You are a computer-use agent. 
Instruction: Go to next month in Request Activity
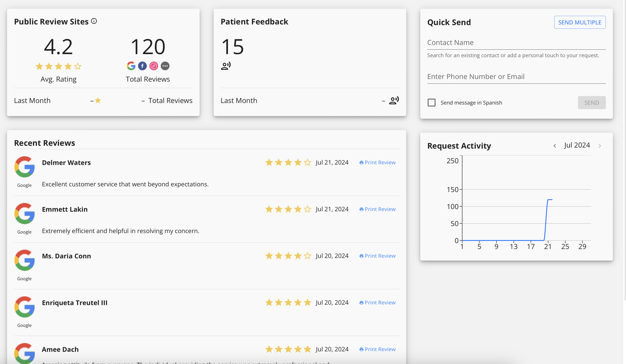[x=600, y=145]
